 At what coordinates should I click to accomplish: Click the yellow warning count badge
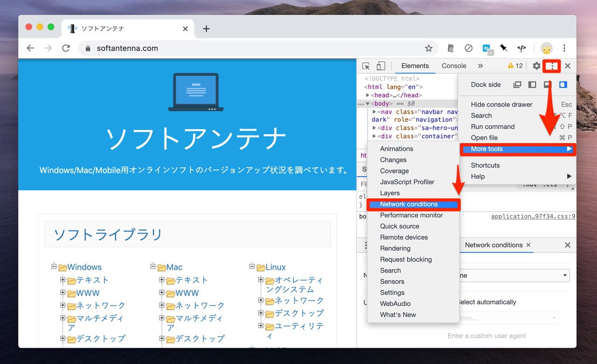coord(515,66)
